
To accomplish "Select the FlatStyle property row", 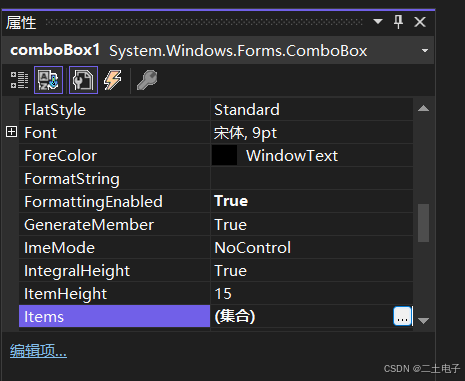I will [216, 109].
